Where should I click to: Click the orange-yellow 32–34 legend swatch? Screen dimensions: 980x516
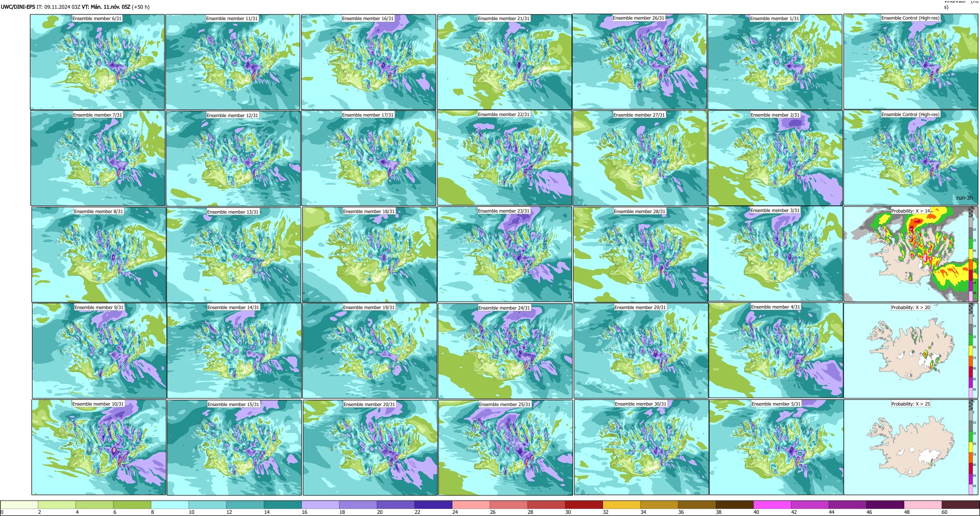[x=622, y=505]
